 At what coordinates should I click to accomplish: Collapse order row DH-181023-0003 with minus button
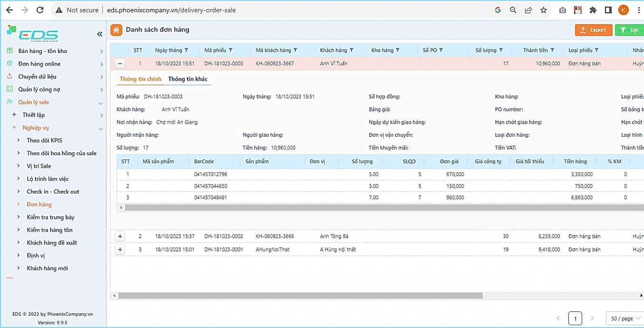click(x=120, y=64)
